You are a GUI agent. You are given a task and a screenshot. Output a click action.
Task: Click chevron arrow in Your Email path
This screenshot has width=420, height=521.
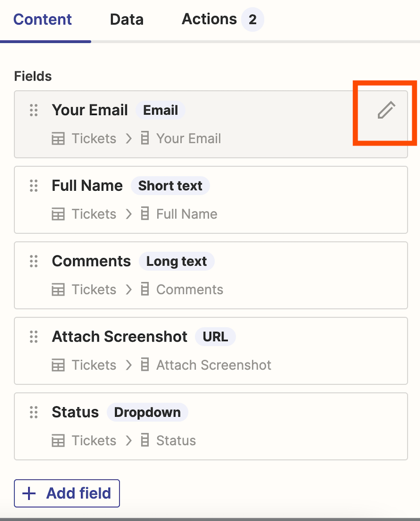(x=129, y=138)
